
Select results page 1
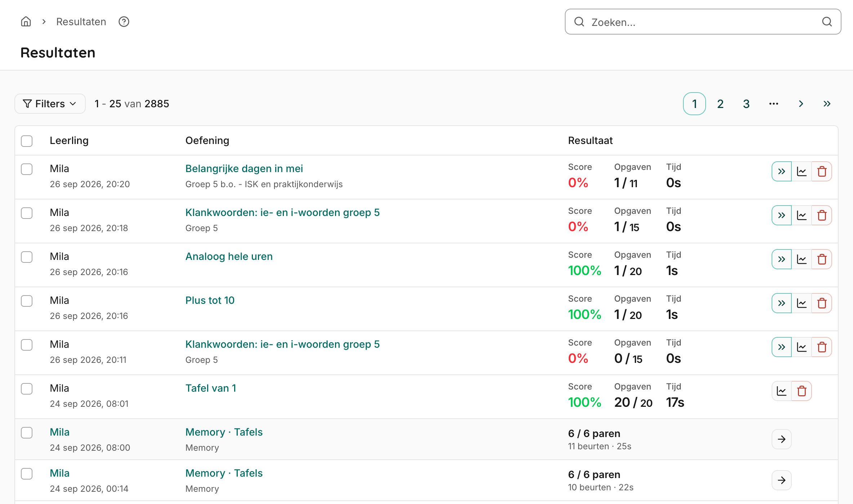tap(695, 104)
